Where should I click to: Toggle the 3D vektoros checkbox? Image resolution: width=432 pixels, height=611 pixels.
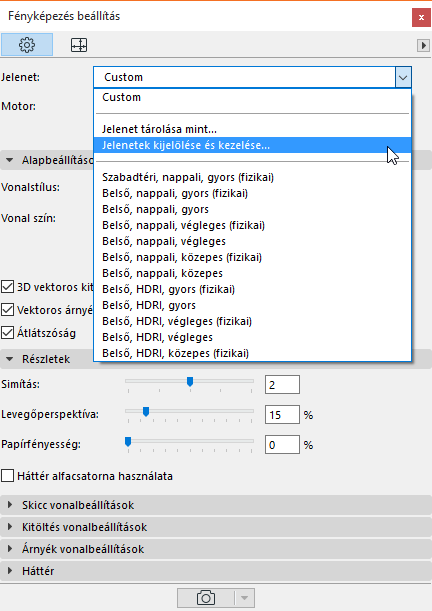click(x=7, y=287)
